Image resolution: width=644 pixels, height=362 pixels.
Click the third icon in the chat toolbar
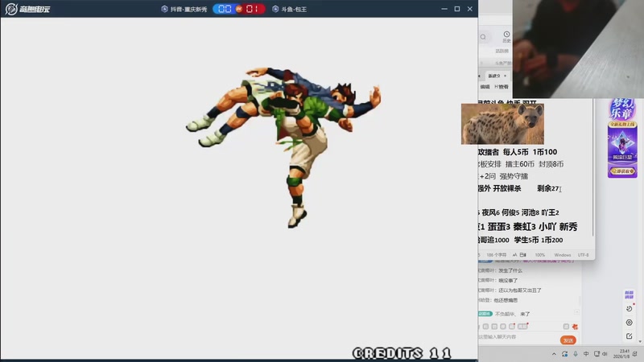[502, 327]
